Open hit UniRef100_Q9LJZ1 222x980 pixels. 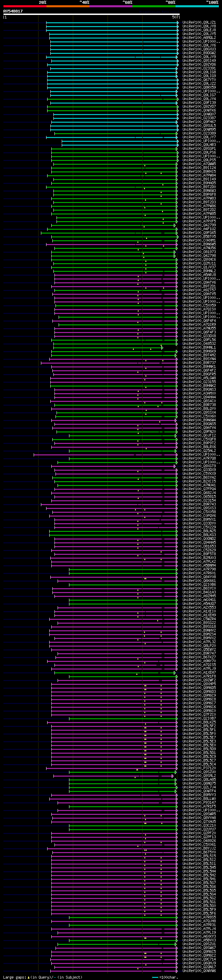tap(199, 23)
